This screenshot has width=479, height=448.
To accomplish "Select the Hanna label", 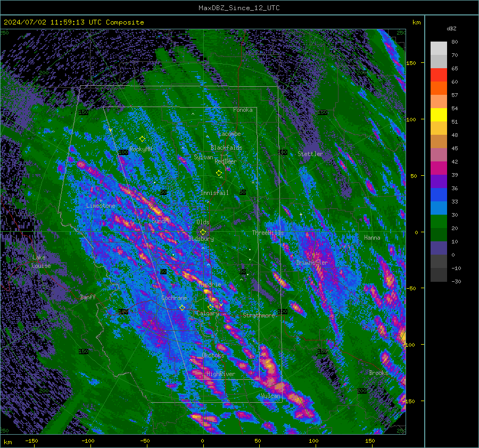I will (372, 238).
